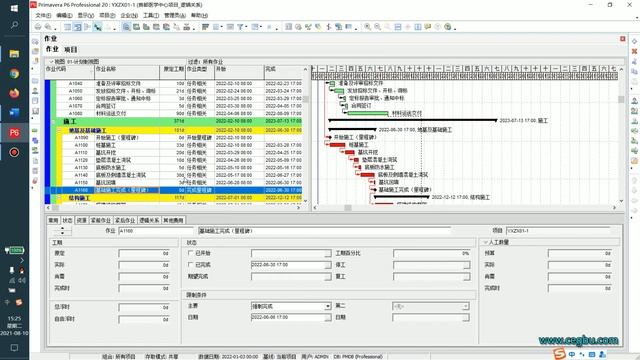
Task: Collapse the 结构施工 group
Action: pyautogui.click(x=59, y=198)
